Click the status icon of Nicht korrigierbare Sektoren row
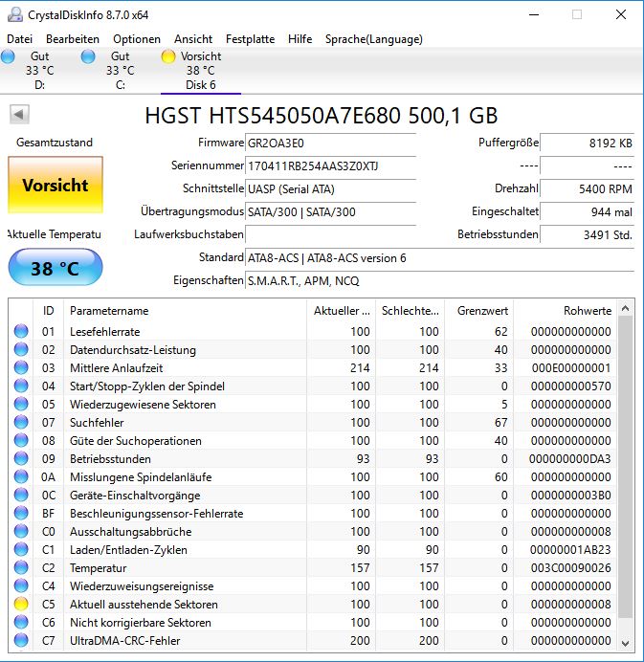This screenshot has width=644, height=662. click(x=21, y=622)
